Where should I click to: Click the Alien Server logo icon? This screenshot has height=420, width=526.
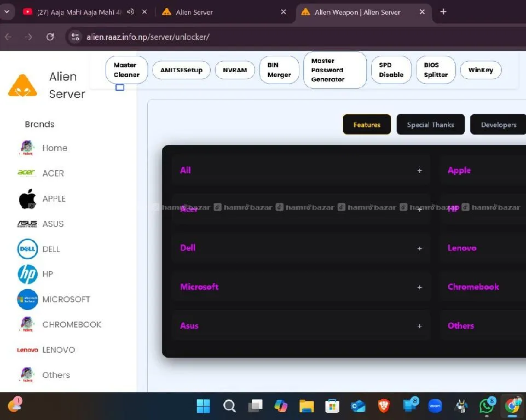pyautogui.click(x=23, y=86)
